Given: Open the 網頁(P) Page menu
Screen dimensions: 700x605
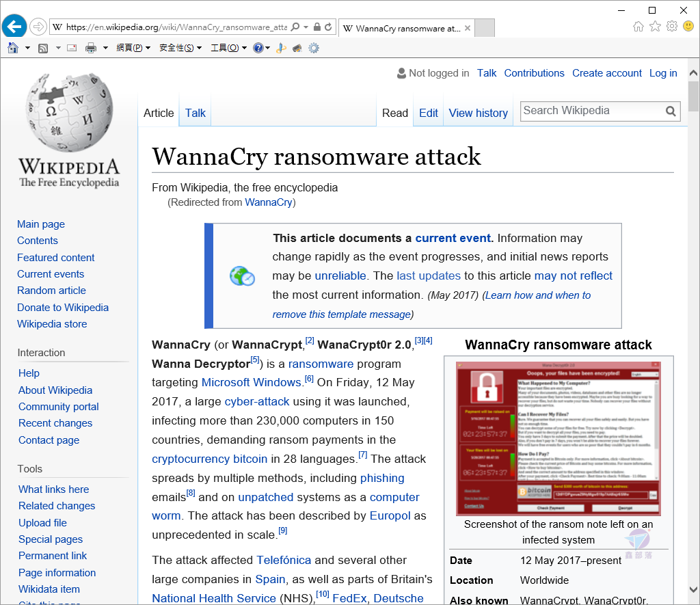Looking at the screenshot, I should coord(133,48).
